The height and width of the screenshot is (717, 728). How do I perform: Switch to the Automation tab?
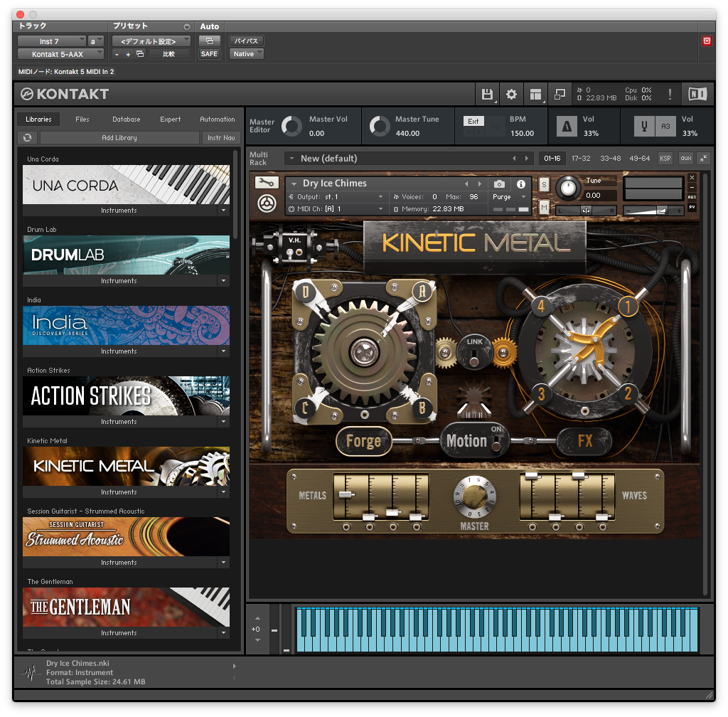pyautogui.click(x=218, y=119)
